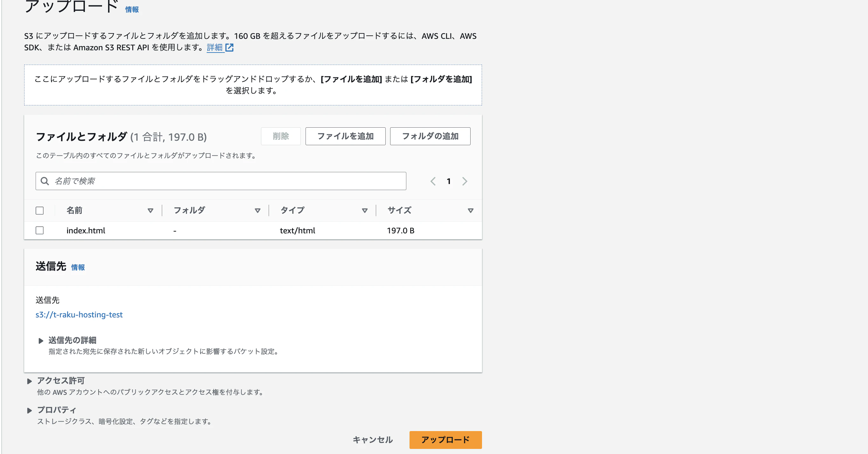Image resolution: width=868 pixels, height=454 pixels.
Task: Click the 情報 link next to 送信先
Action: (x=78, y=267)
